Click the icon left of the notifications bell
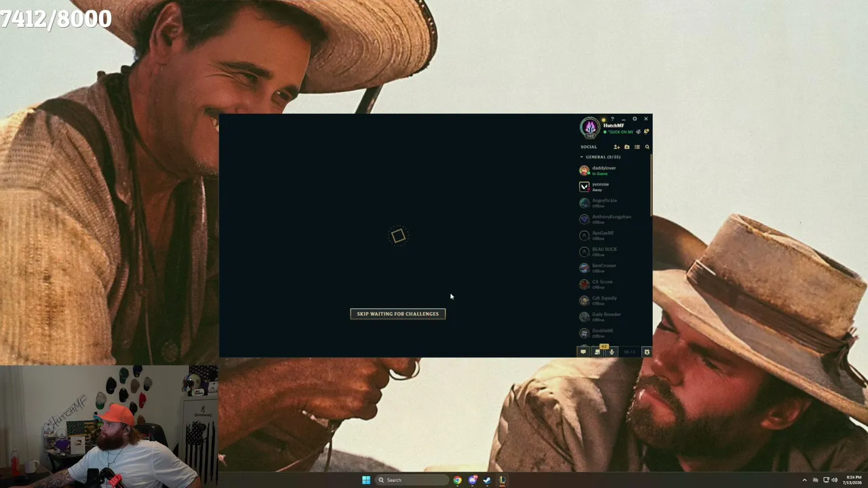Screen dimensions: 868x488 [x=638, y=132]
